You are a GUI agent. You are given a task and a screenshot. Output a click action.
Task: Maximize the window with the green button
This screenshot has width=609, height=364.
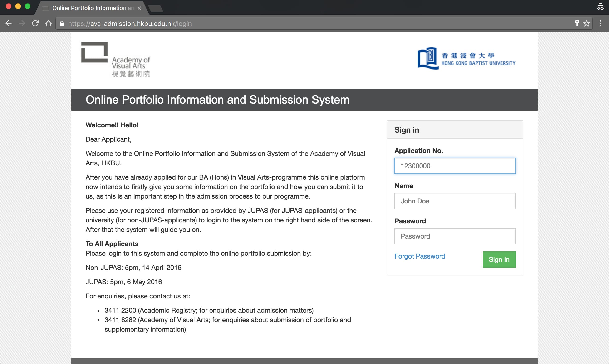pyautogui.click(x=28, y=6)
